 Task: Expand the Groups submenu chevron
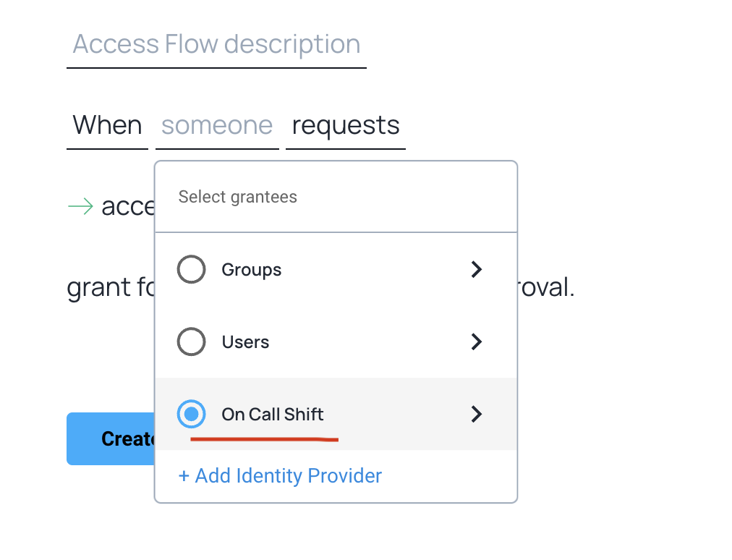(x=476, y=270)
